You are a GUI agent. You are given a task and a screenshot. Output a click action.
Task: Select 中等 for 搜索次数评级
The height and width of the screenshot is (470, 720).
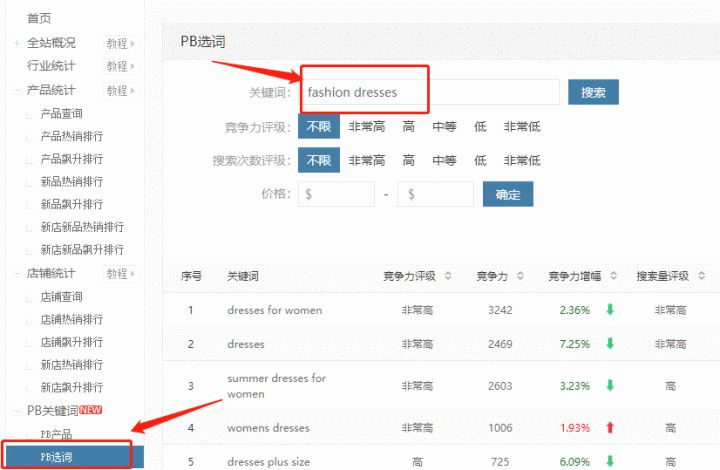tap(444, 160)
